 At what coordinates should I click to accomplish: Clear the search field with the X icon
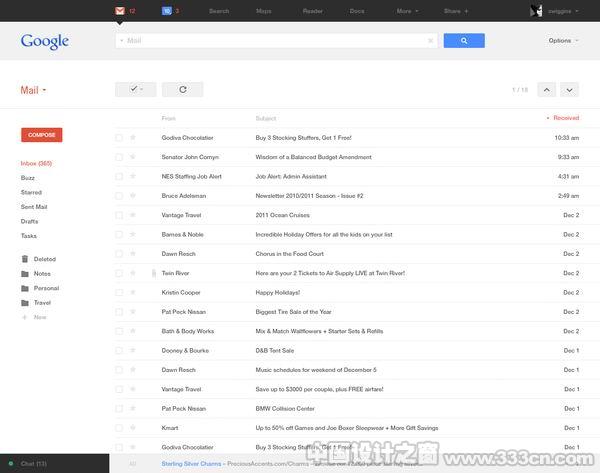click(x=430, y=41)
